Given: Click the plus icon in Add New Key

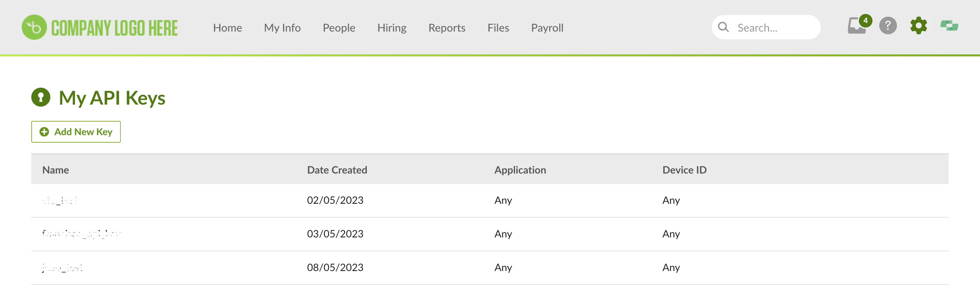Looking at the screenshot, I should pos(44,132).
